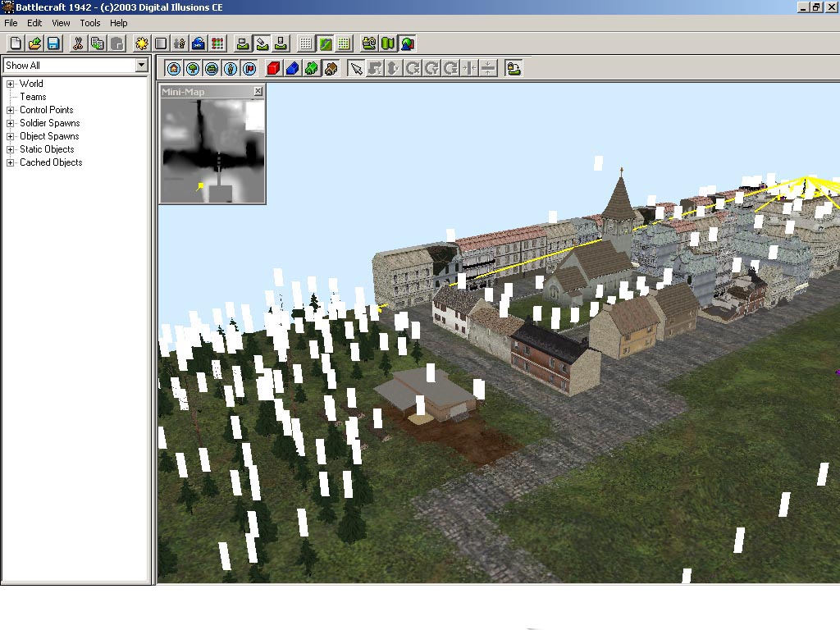The image size is (840, 630).
Task: Click the greyed-out Paste icon
Action: point(116,43)
